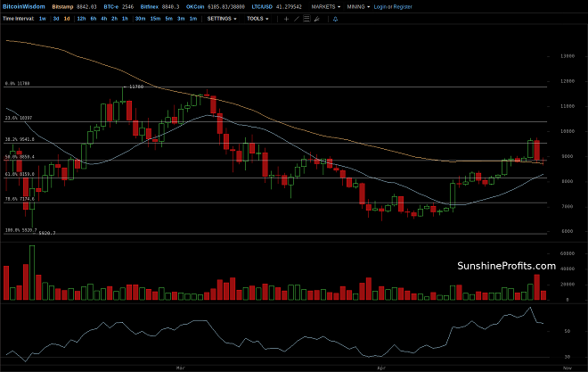Click the tallest green volume bar
Screen dimensions: 588x372
[x=32, y=272]
